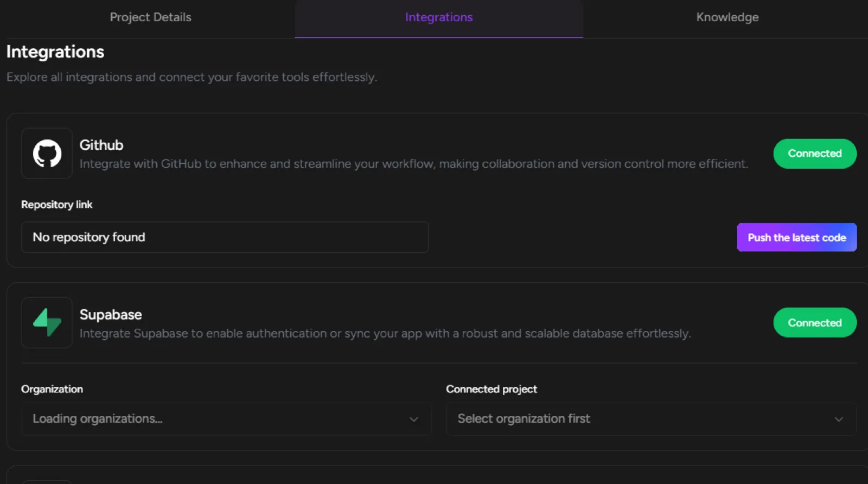This screenshot has height=484, width=868.
Task: Open the 'Select organization first' combo box
Action: (x=651, y=419)
